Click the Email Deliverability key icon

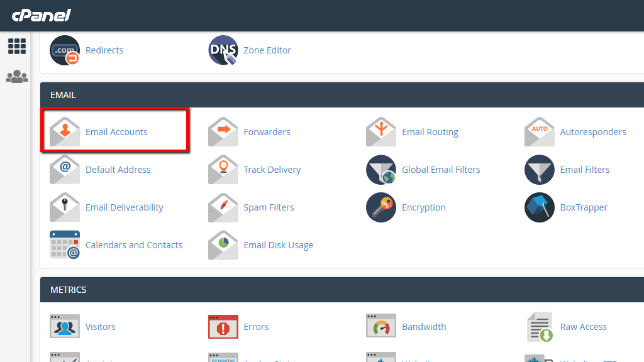click(65, 207)
